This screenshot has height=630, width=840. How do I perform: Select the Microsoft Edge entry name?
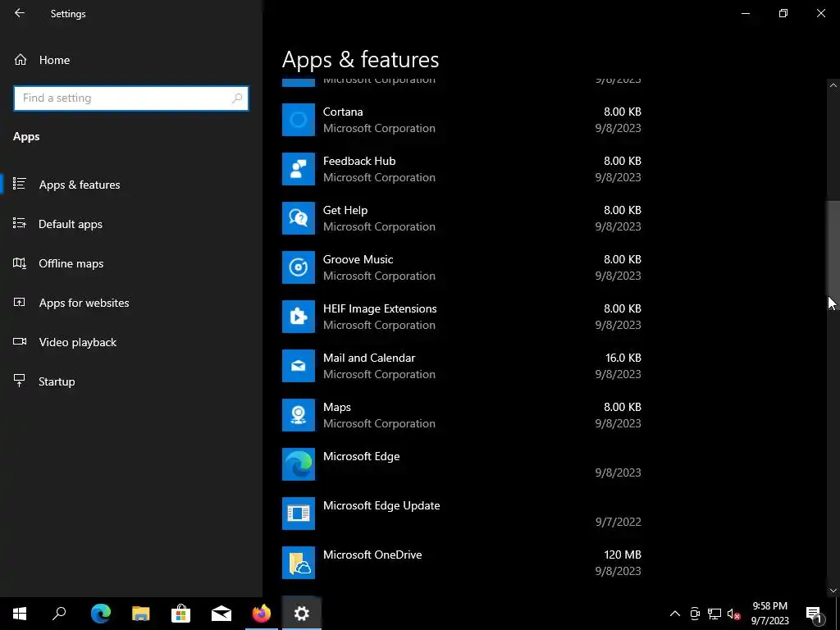(x=361, y=456)
